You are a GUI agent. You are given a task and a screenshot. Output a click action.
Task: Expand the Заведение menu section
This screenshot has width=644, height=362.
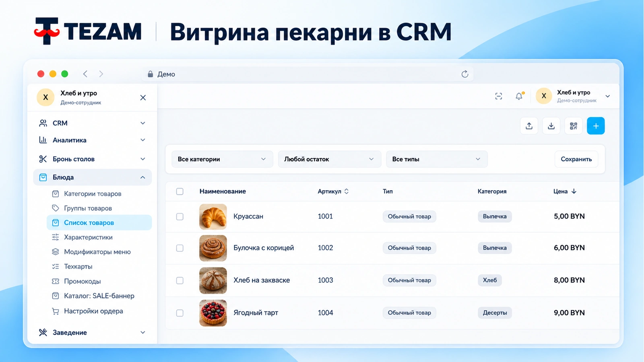[x=92, y=333]
